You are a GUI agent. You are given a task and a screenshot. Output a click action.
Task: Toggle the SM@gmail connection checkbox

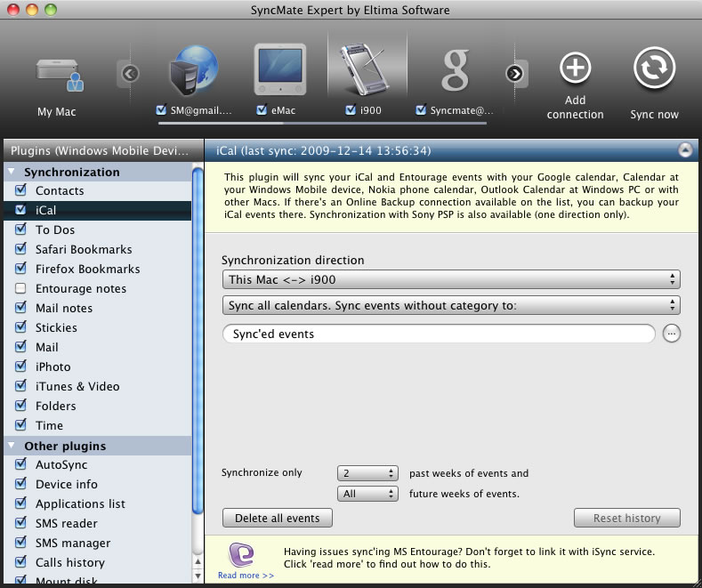click(161, 109)
